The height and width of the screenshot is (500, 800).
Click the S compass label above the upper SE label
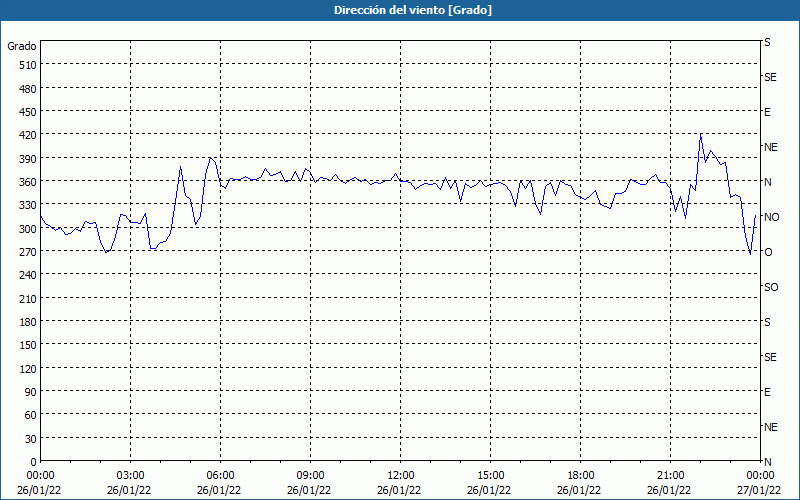tap(767, 42)
